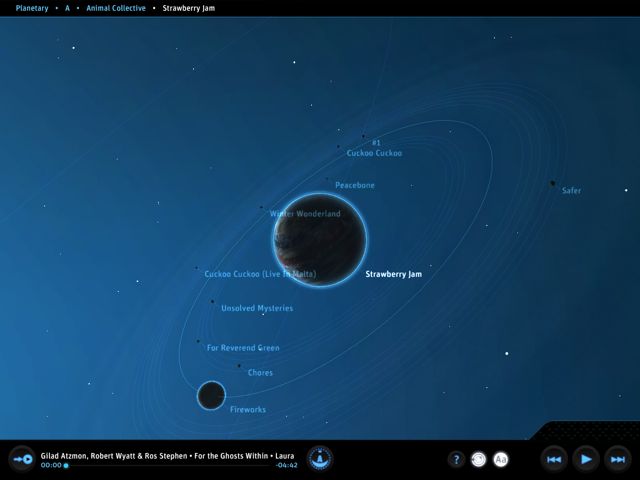
Task: Select Cuckoo Cuckoo (Live in Malta) track
Action: coord(260,274)
